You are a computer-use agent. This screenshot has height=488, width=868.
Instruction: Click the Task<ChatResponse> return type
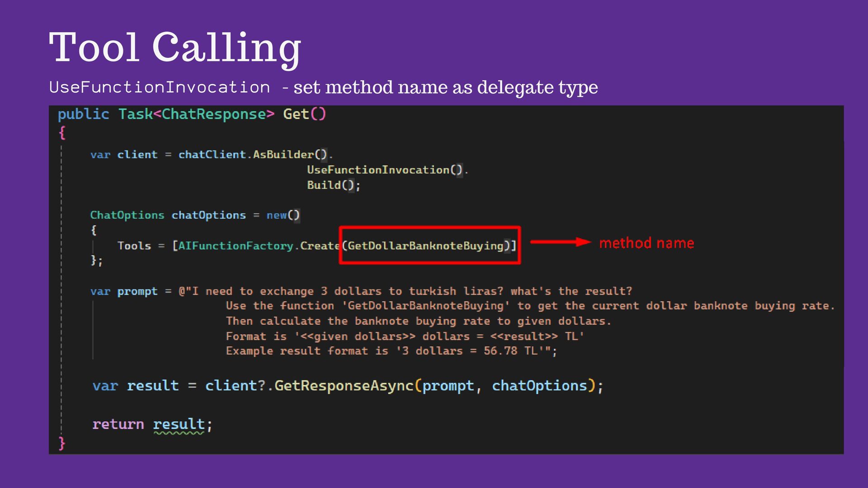tap(196, 114)
